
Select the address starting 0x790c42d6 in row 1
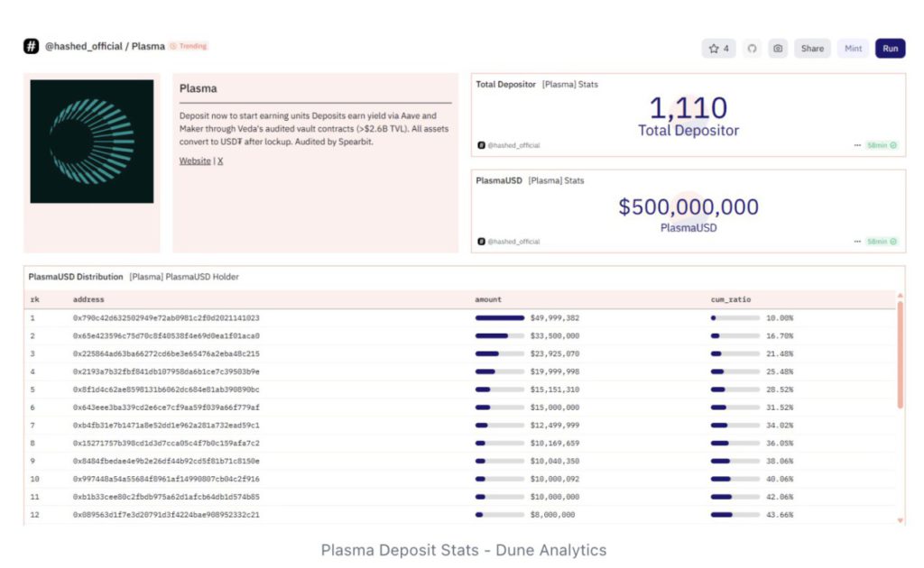166,318
